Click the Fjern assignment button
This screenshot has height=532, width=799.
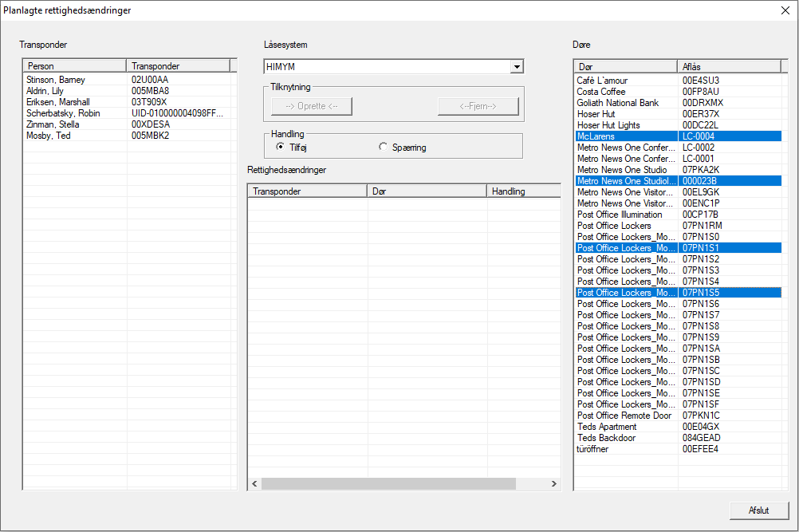point(478,106)
